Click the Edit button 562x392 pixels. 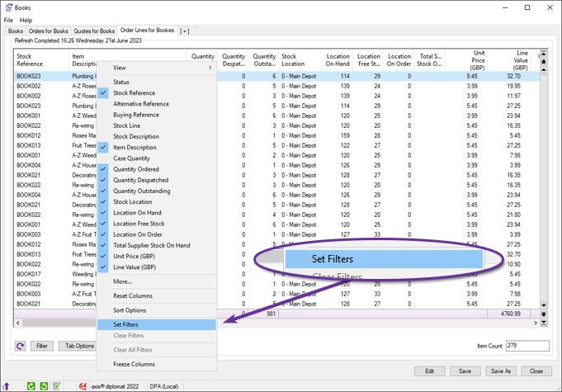[x=430, y=371]
